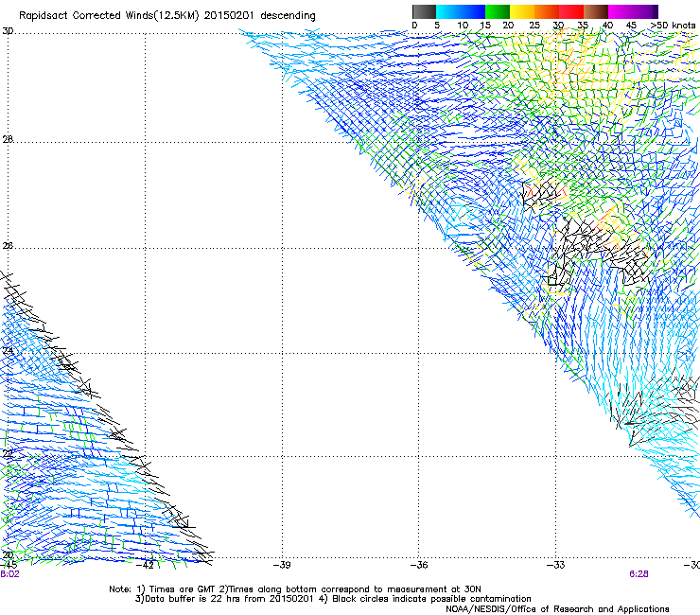This screenshot has height=615, width=700.
Task: Click the latitude label '24' on left axis
Action: (8, 351)
